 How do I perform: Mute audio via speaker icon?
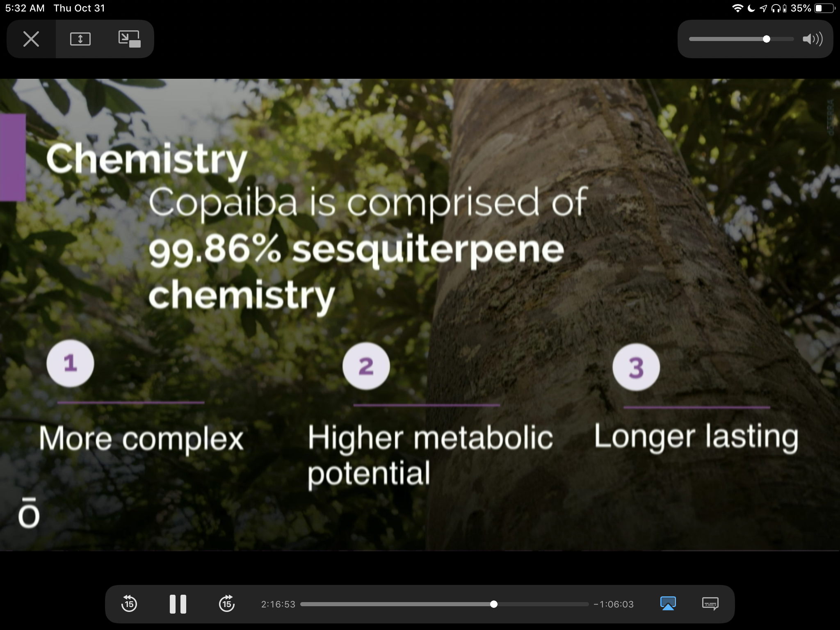point(812,39)
